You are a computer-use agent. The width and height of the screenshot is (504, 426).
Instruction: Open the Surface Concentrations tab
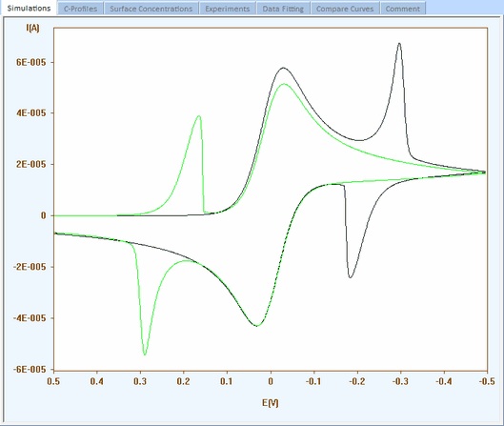[151, 9]
